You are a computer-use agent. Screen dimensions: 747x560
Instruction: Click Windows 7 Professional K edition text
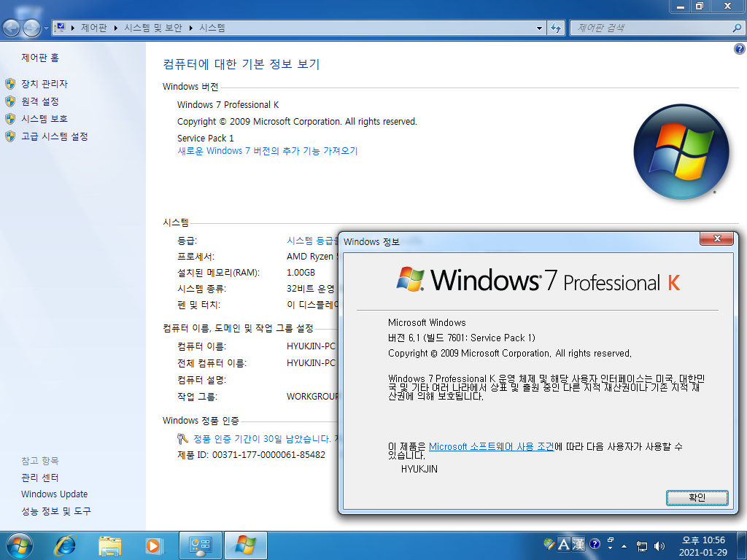(x=228, y=105)
